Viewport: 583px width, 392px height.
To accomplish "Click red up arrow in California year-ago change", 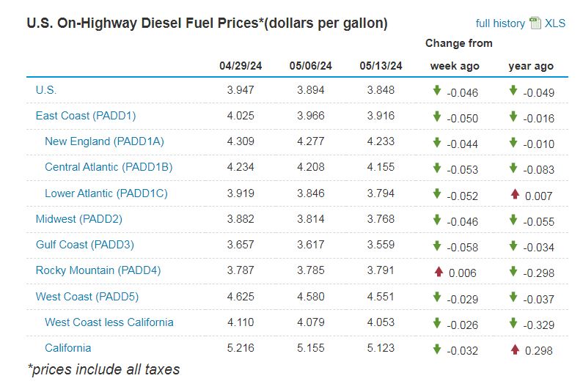I will click(515, 350).
